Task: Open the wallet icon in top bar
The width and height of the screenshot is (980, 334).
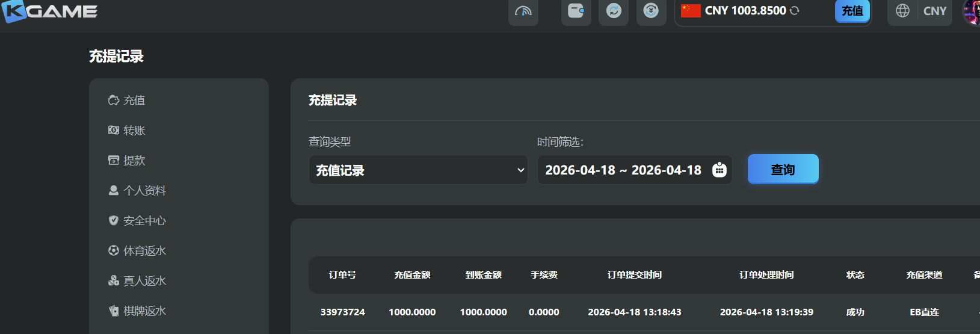Action: [x=576, y=11]
